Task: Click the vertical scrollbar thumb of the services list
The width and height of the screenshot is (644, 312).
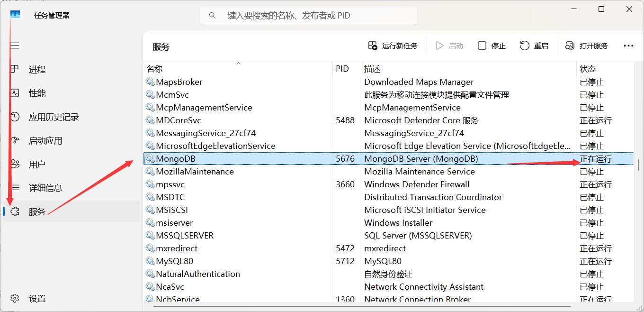Action: pyautogui.click(x=639, y=165)
